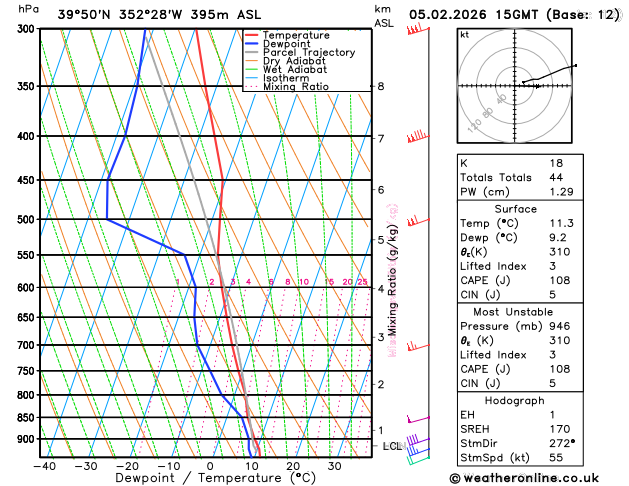Screen dimensions: 629x486
Task: Click the Totals Totals value 44
Action: click(556, 178)
